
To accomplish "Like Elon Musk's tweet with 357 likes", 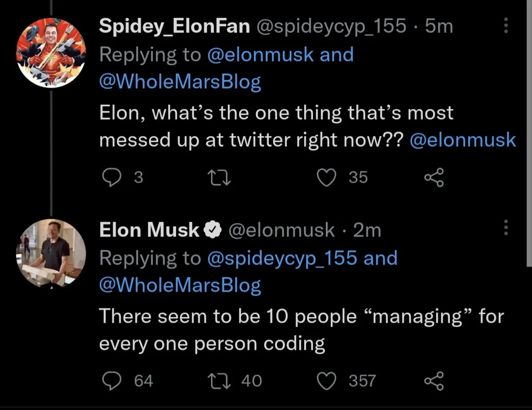I will tap(326, 381).
